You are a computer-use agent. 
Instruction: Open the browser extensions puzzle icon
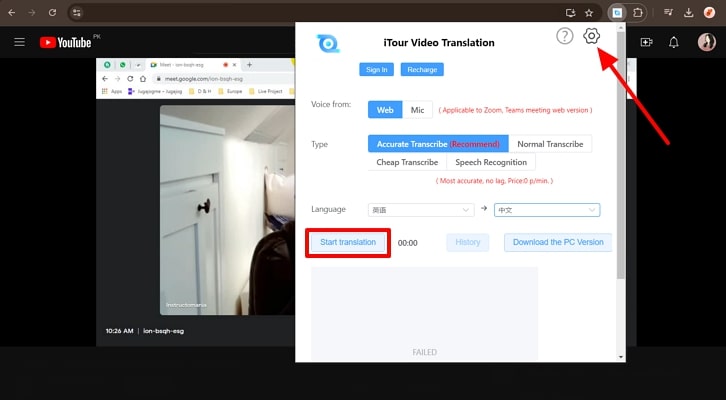(x=638, y=13)
